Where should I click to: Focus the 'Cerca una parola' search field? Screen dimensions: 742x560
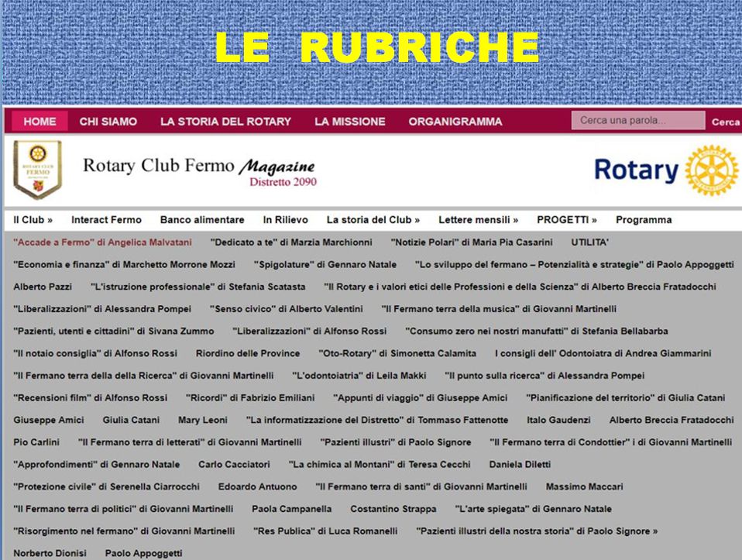[638, 121]
